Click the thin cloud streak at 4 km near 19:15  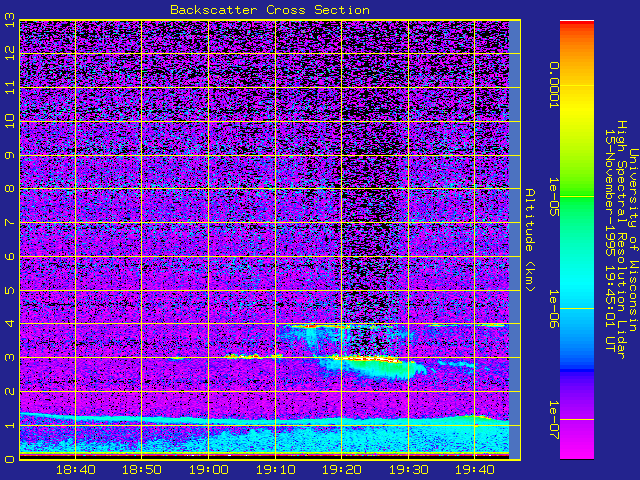pyautogui.click(x=316, y=326)
